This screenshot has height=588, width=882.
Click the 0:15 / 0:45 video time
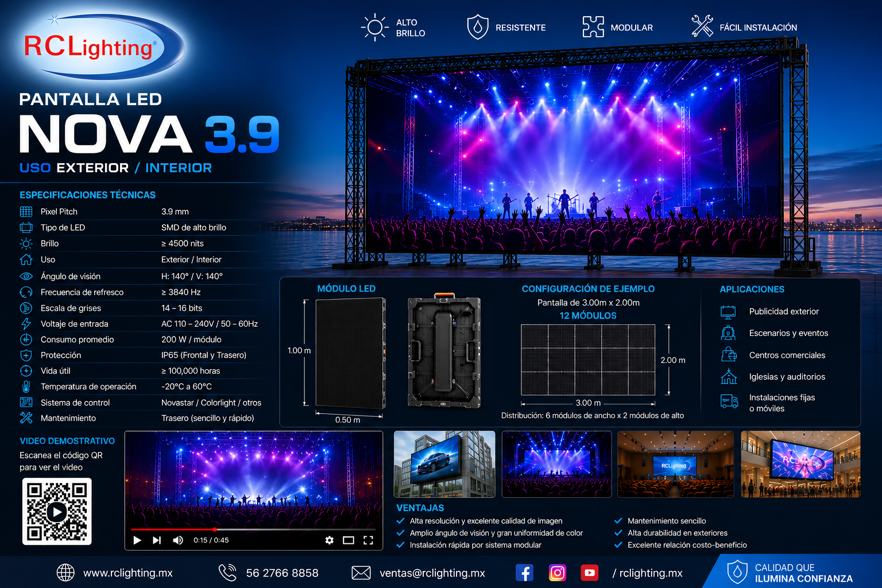point(211,540)
